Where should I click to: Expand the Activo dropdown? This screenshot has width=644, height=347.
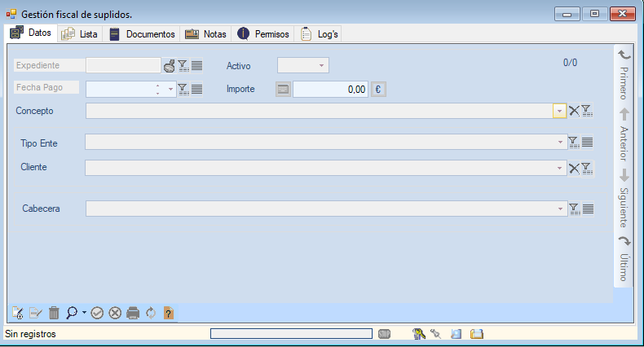click(322, 66)
